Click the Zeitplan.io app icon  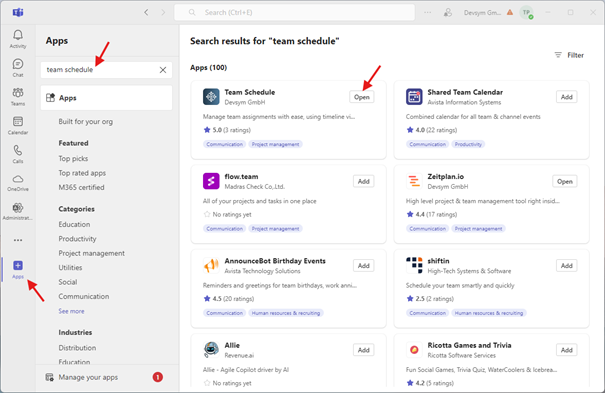click(x=414, y=181)
